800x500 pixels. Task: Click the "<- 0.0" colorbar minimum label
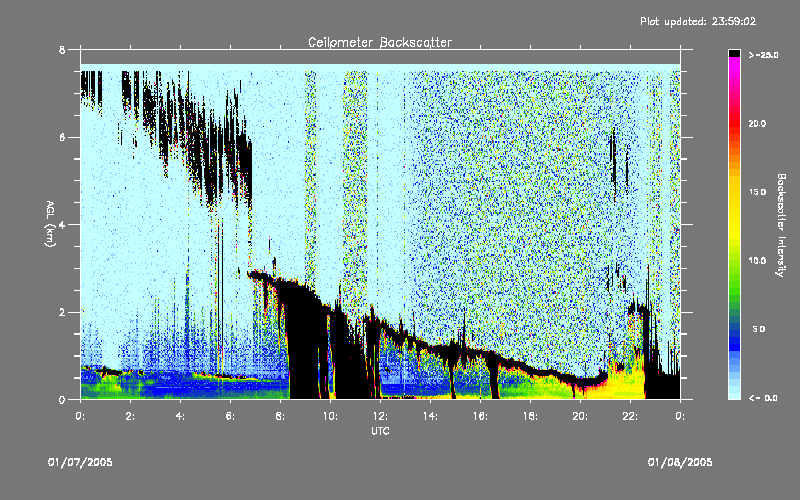tap(763, 398)
